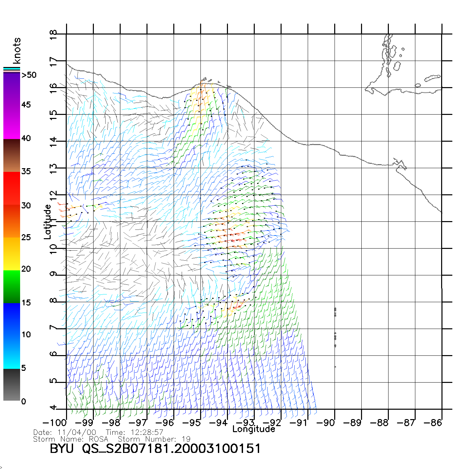The width and height of the screenshot is (476, 469).
Task: Click the purple band of the color scale
Action: [12, 90]
